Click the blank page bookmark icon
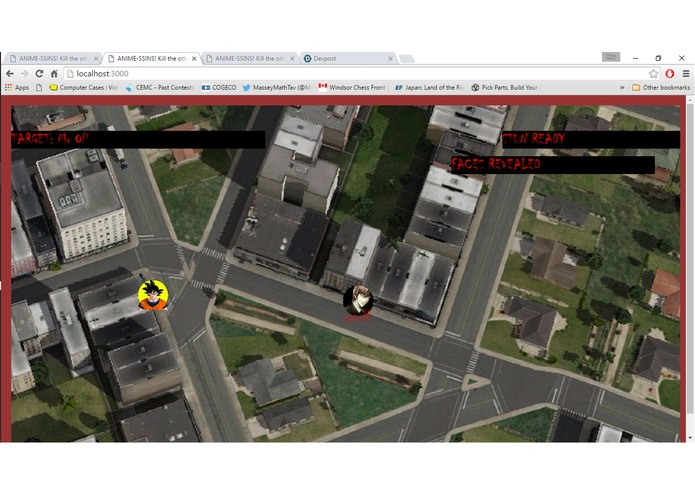Image resolution: width=695 pixels, height=494 pixels. pyautogui.click(x=39, y=88)
